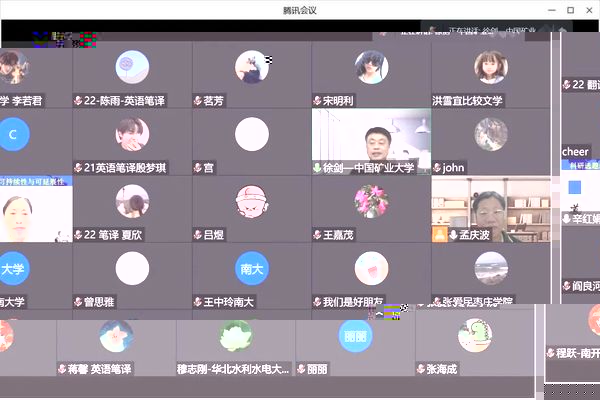Viewport: 600px width, 400px height.
Task: Select the avatar above 茗芳
Action: [x=252, y=67]
